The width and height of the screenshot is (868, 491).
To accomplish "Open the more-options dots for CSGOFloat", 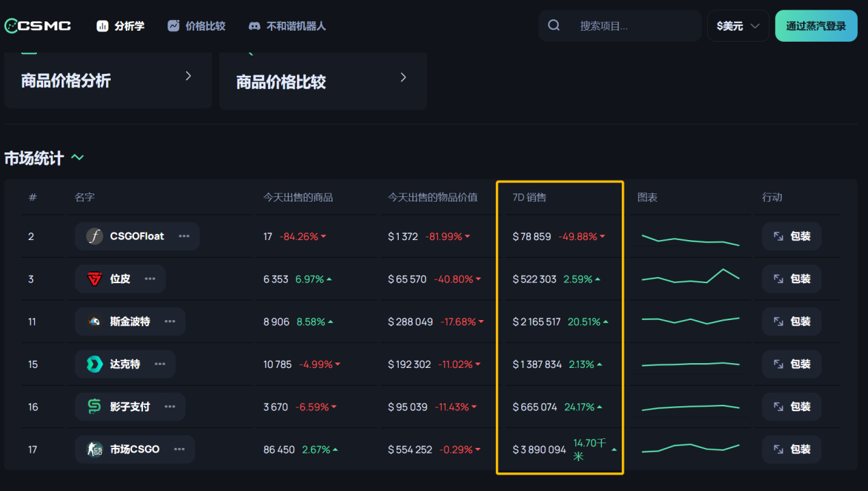I will click(x=184, y=236).
